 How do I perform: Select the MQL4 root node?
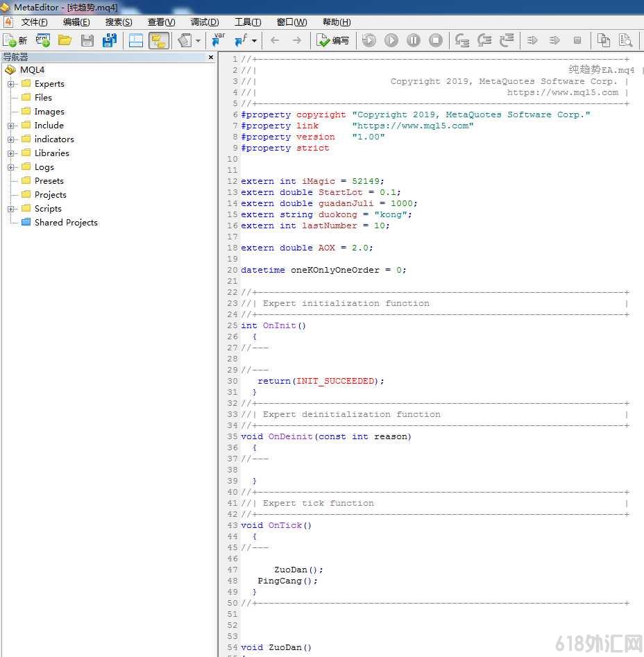click(x=32, y=69)
